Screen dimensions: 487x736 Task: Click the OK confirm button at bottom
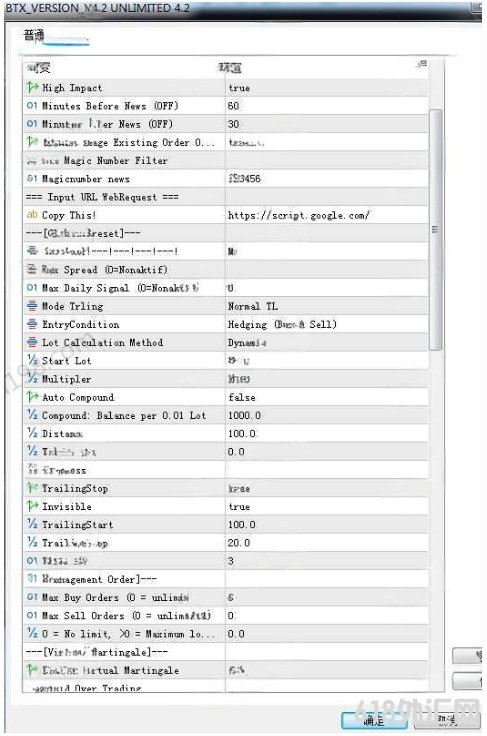pos(373,721)
